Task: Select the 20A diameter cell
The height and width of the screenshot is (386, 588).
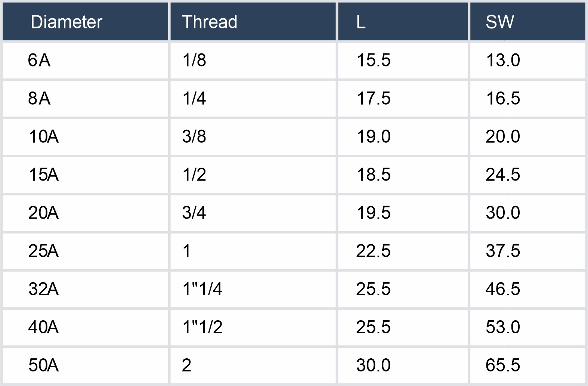Action: 43,213
